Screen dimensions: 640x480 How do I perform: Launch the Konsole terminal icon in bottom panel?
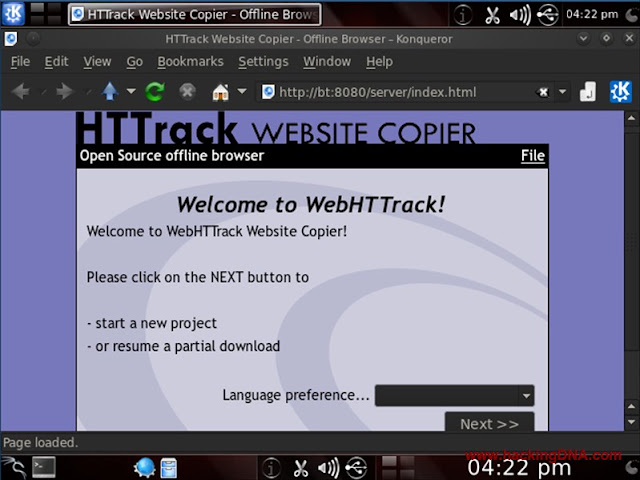44,467
